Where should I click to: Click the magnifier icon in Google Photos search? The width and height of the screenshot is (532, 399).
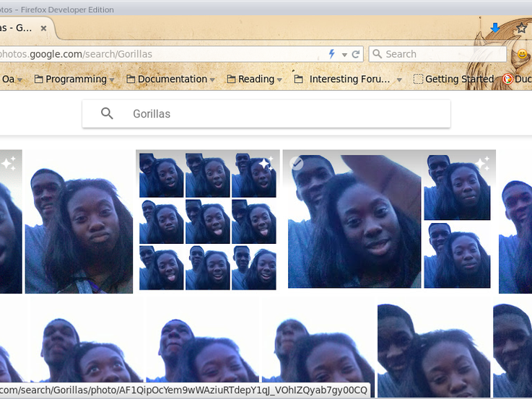(x=107, y=114)
